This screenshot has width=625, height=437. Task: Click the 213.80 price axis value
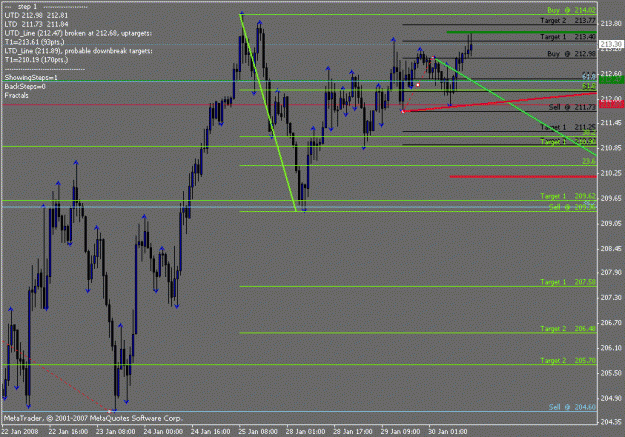click(x=611, y=24)
